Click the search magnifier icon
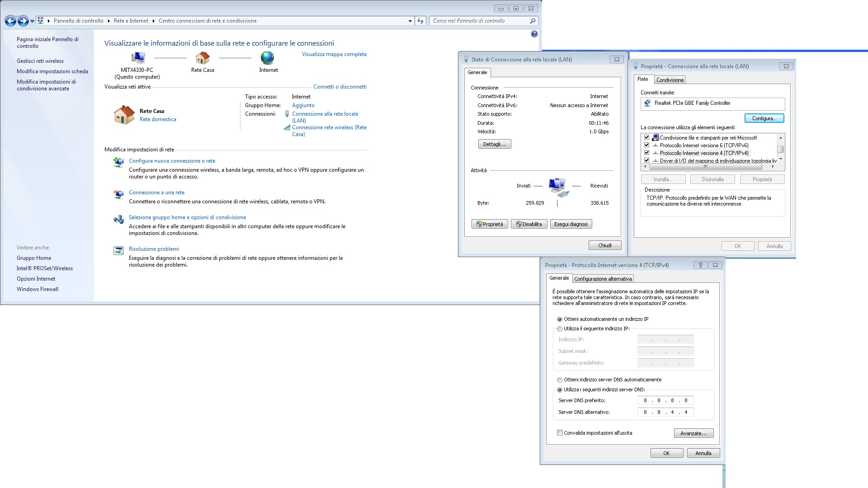This screenshot has width=868, height=488. [533, 21]
